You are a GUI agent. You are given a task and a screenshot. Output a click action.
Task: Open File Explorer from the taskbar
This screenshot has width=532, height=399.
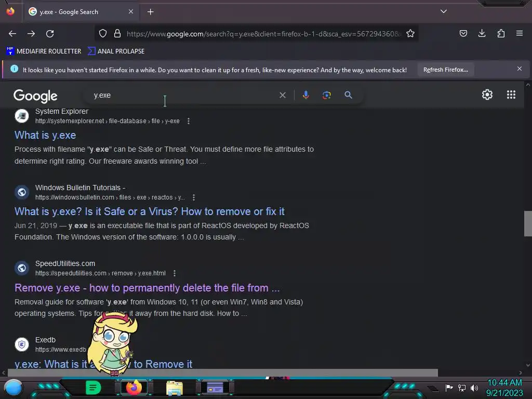coord(175,388)
